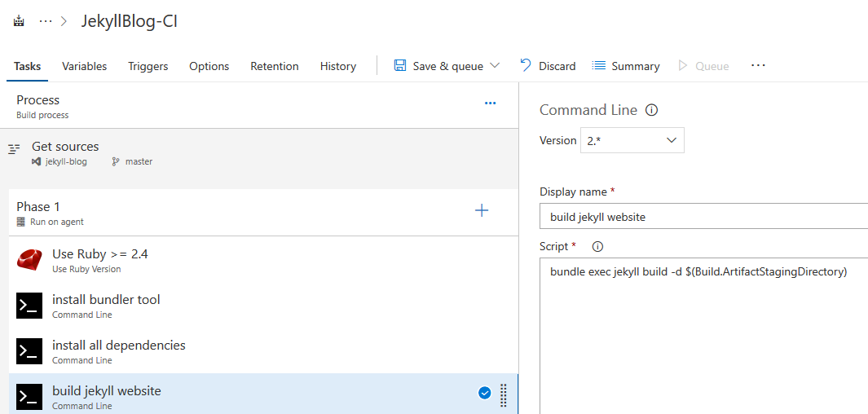The width and height of the screenshot is (868, 414).
Task: Toggle the blue checkmark on build jekyll website
Action: [484, 394]
